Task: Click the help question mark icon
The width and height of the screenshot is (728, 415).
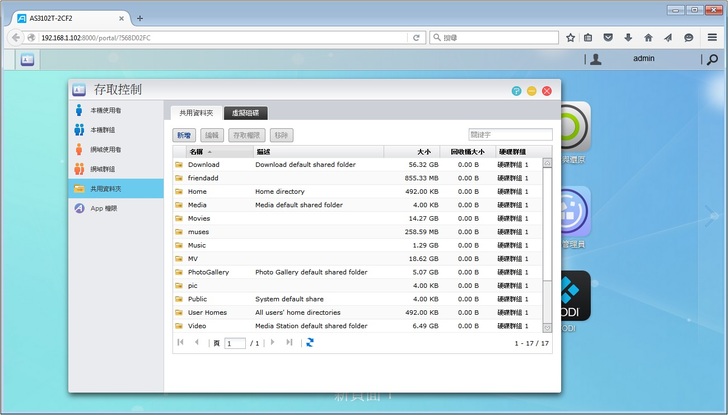Action: click(517, 90)
